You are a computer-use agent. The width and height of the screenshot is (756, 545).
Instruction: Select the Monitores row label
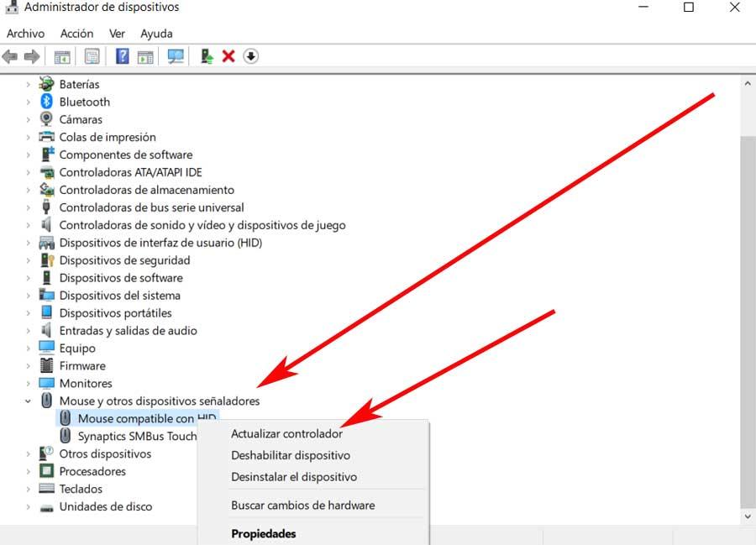pos(86,383)
